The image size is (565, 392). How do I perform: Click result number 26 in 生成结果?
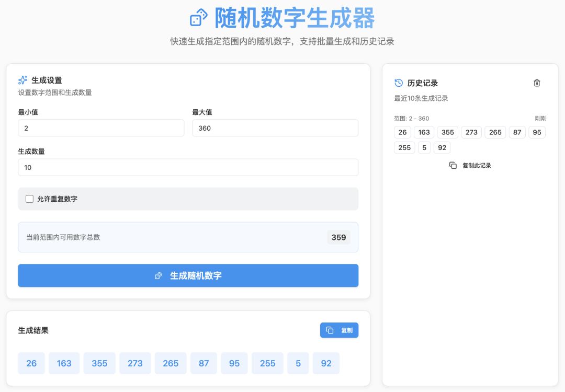click(x=31, y=363)
